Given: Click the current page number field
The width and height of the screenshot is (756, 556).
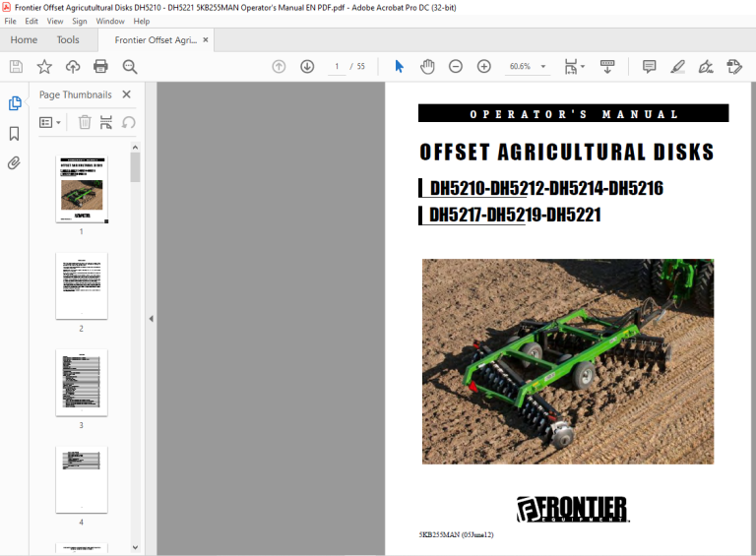Looking at the screenshot, I should click(x=337, y=67).
